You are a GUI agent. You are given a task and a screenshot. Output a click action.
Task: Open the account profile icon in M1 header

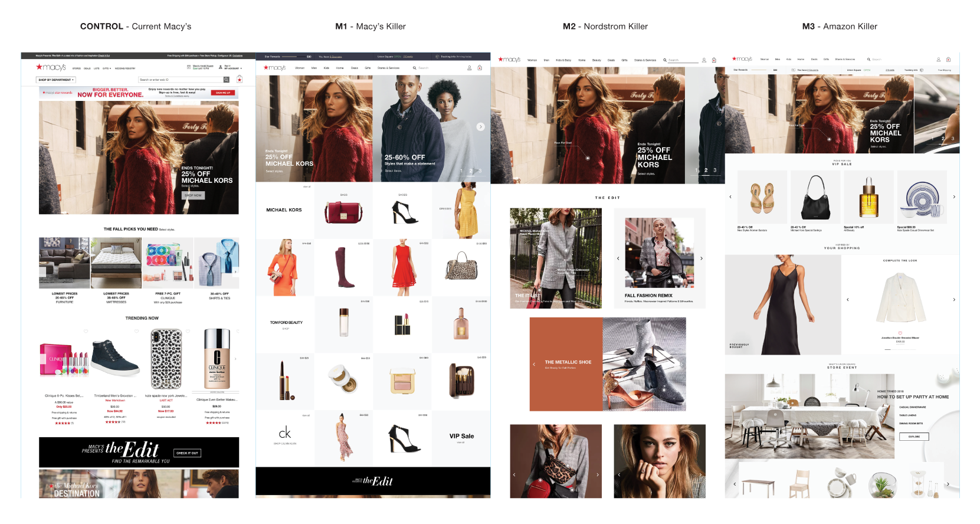[x=470, y=68]
